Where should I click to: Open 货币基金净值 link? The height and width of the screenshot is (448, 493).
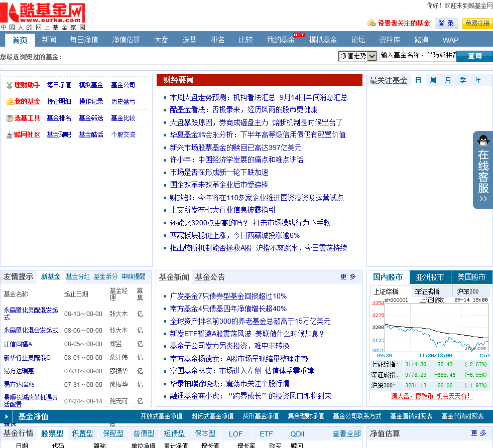click(261, 416)
